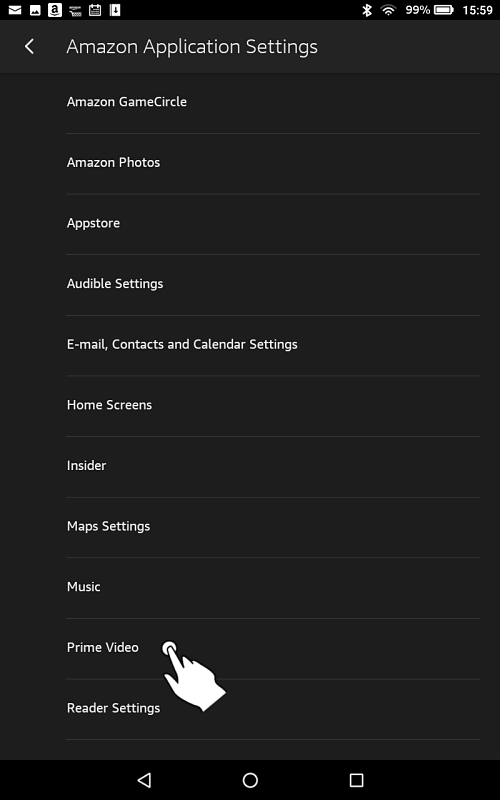Select Appstore settings entry
The height and width of the screenshot is (800, 500).
pyautogui.click(x=273, y=224)
